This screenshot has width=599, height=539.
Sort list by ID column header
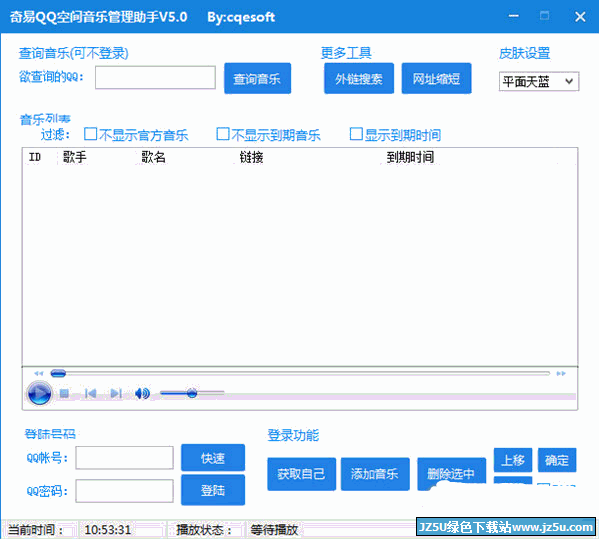[x=35, y=157]
